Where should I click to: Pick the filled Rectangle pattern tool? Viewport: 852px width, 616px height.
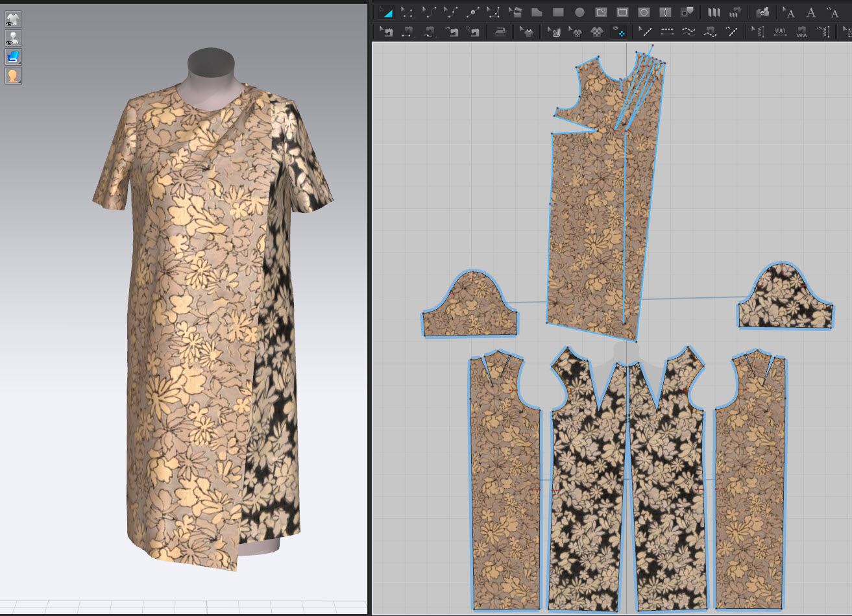[558, 12]
